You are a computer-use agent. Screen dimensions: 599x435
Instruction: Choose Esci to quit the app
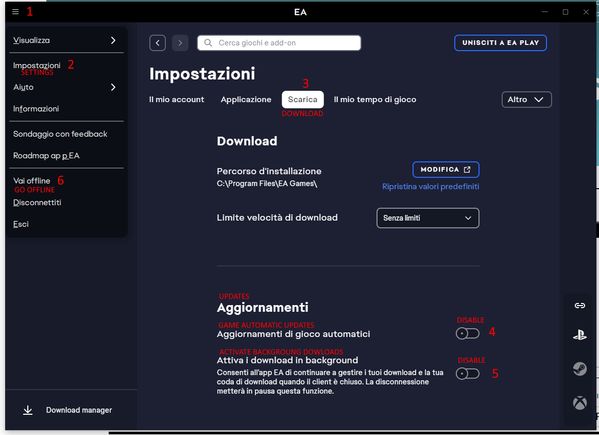point(21,224)
